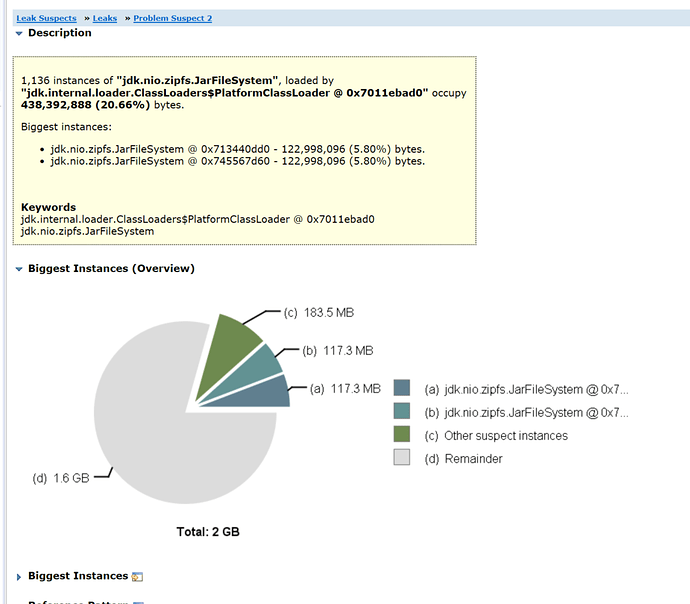Collapse the Biggest Instances (Overview) section

[19, 269]
